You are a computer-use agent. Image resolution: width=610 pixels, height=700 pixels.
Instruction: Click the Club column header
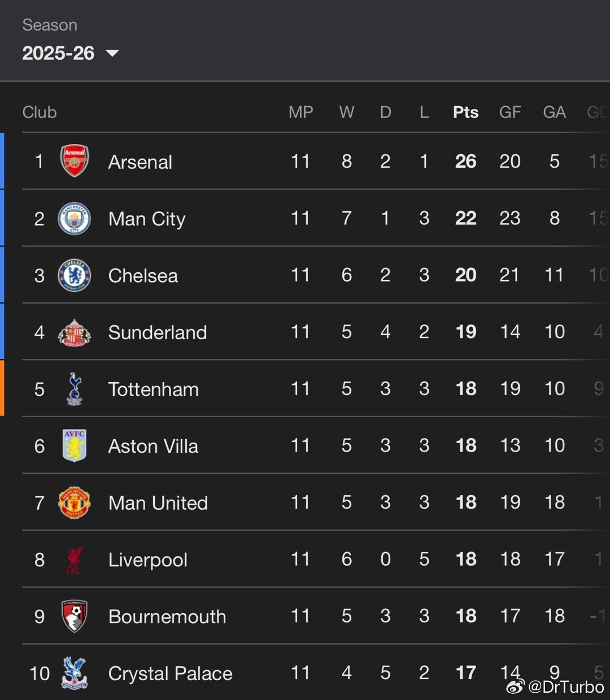click(40, 112)
